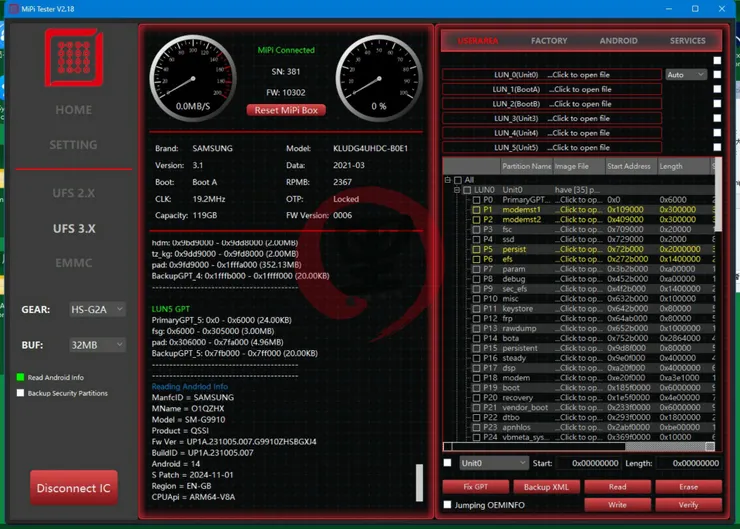Click the partition table horizontal scrollbar
This screenshot has height=529, width=740.
[580, 447]
